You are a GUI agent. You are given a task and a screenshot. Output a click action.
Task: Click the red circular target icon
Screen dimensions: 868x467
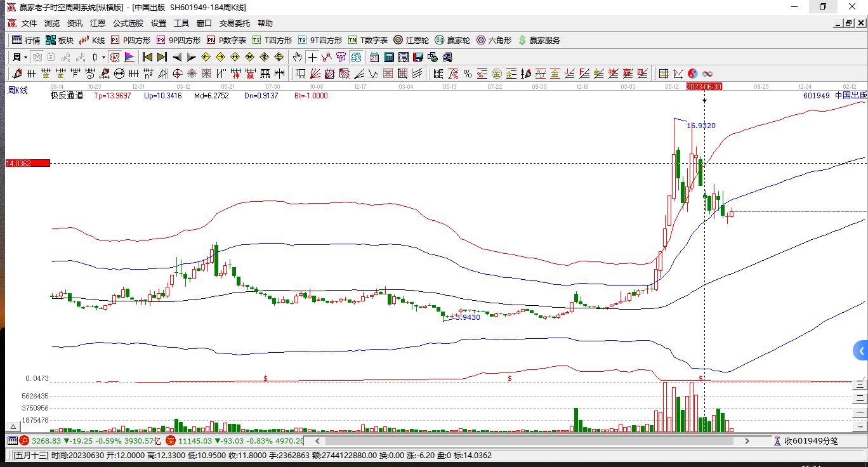pyautogui.click(x=177, y=74)
